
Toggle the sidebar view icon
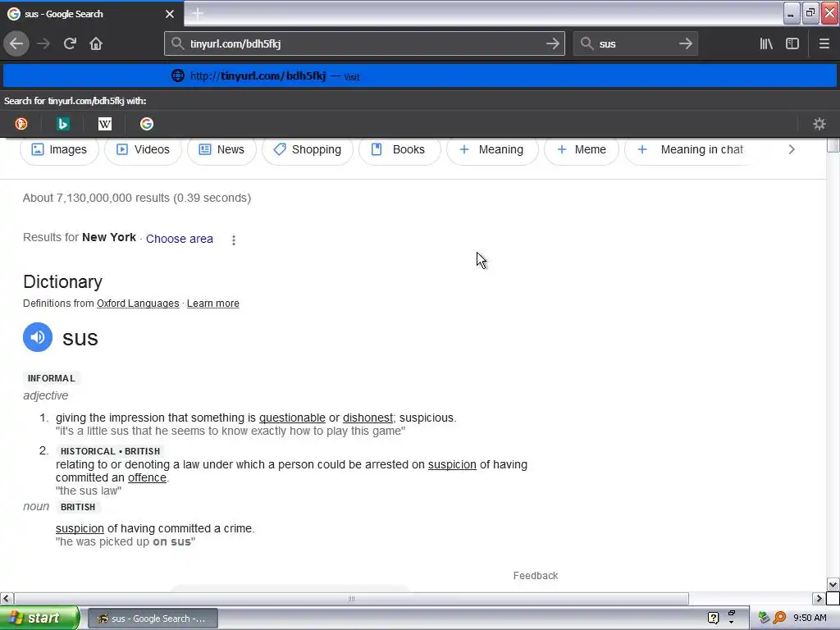click(792, 44)
